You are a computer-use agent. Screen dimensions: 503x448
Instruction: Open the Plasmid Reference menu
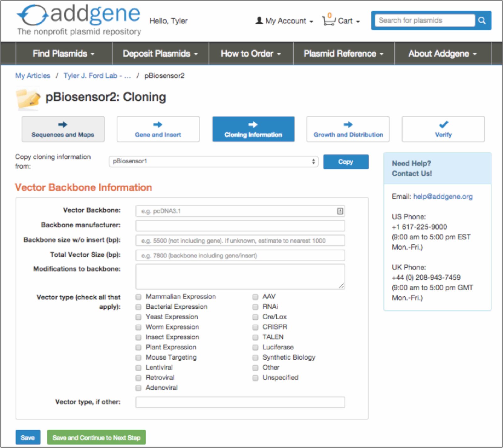coord(343,53)
